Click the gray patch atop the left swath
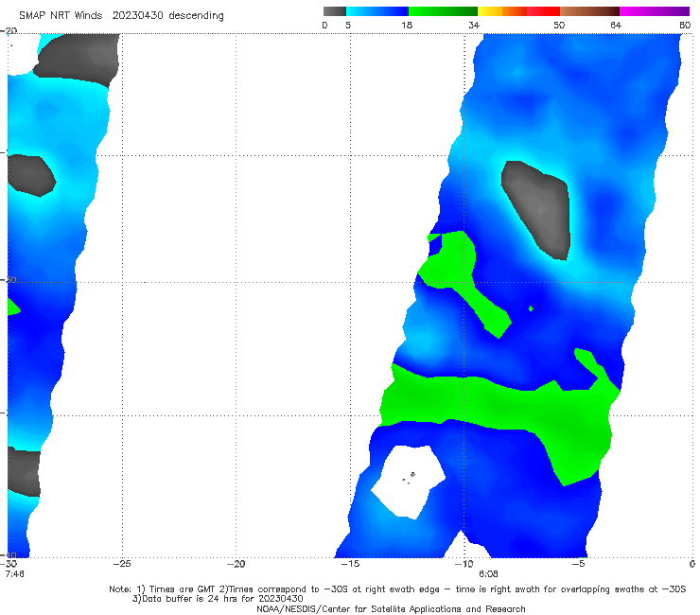Image resolution: width=700 pixels, height=615 pixels. tap(79, 59)
